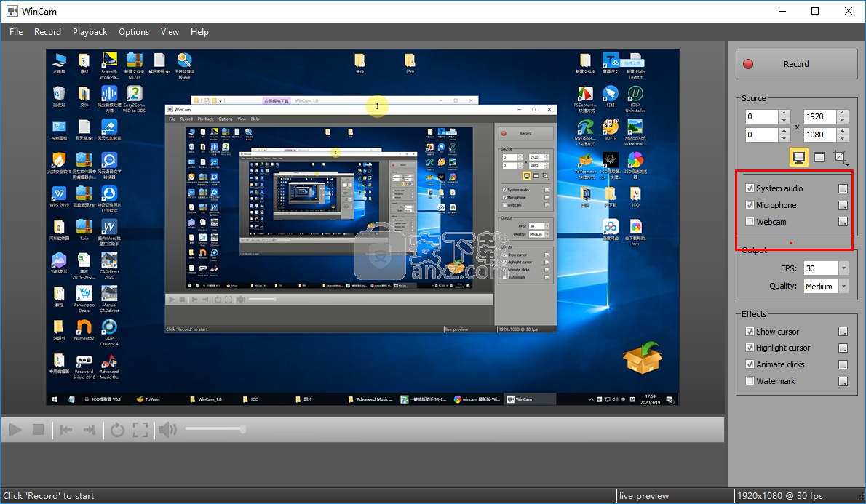This screenshot has height=504, width=866.
Task: Click the "FPS:" label
Action: click(x=789, y=268)
